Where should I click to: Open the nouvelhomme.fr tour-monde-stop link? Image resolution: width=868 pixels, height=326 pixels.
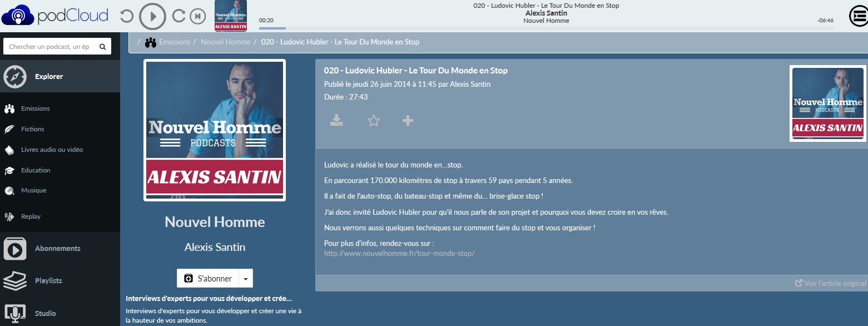click(x=399, y=254)
